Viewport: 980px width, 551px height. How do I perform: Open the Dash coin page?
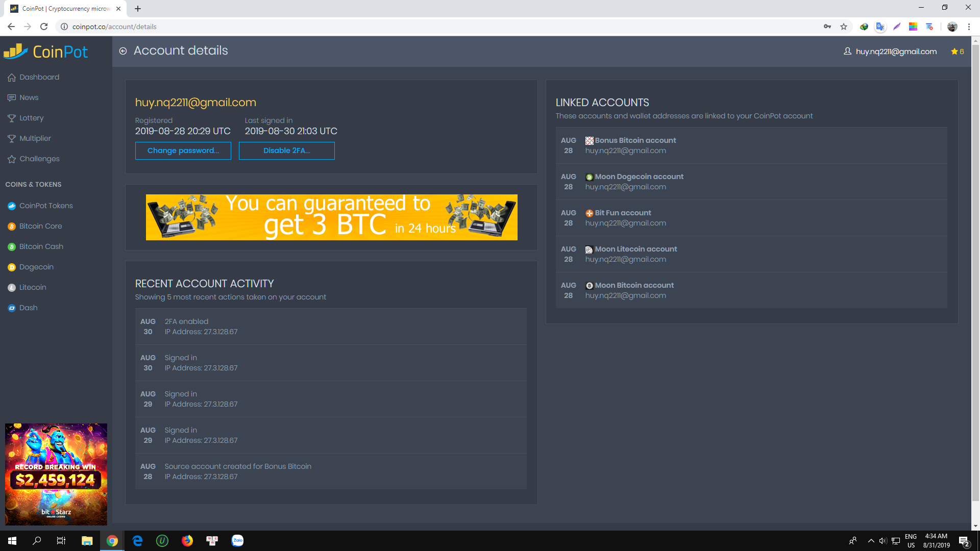click(x=28, y=308)
